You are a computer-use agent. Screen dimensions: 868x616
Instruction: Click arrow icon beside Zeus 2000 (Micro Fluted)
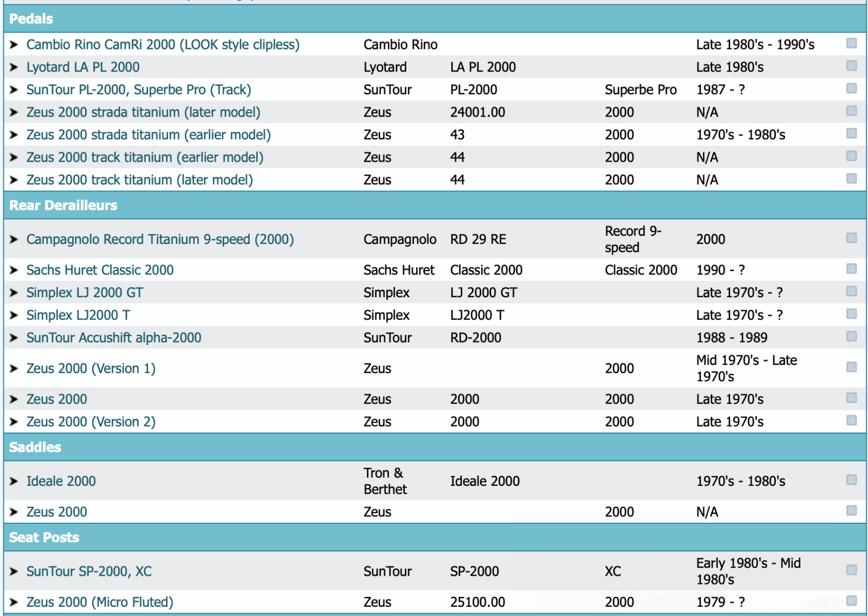14,602
